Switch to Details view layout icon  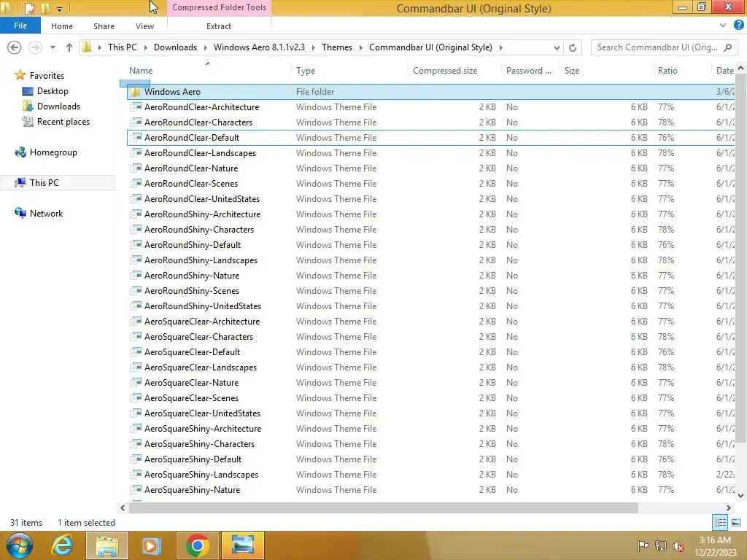pos(720,522)
